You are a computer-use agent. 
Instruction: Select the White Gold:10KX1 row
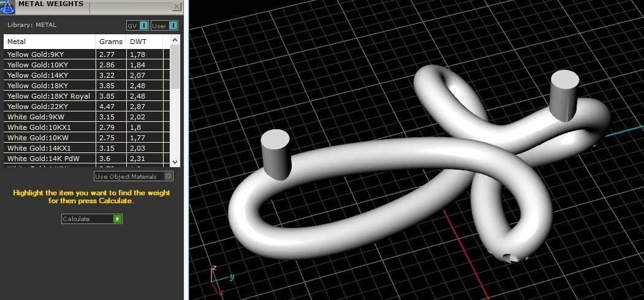[x=86, y=127]
